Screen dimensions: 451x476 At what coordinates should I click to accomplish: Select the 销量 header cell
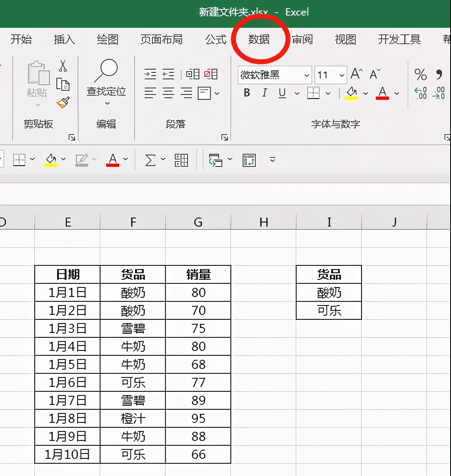(x=199, y=274)
